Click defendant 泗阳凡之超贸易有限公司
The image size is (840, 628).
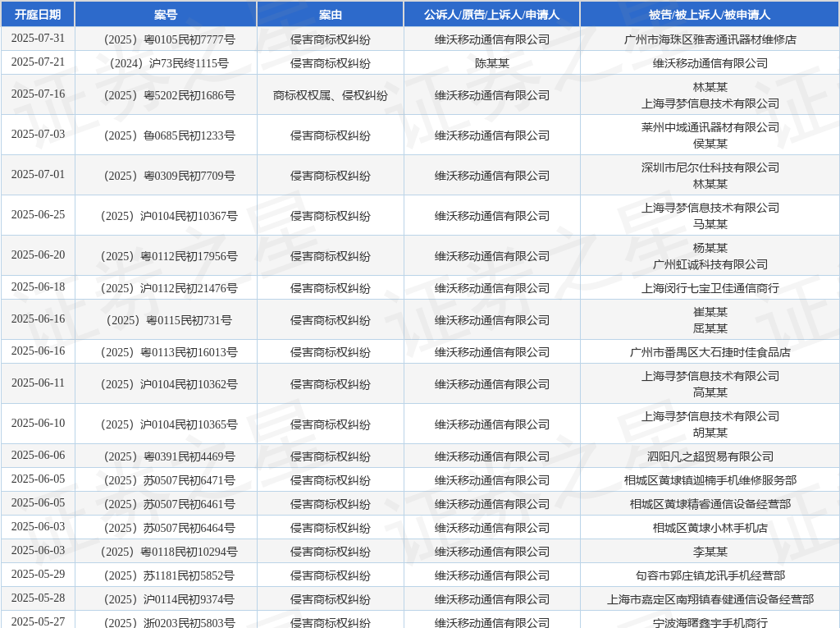pos(710,456)
